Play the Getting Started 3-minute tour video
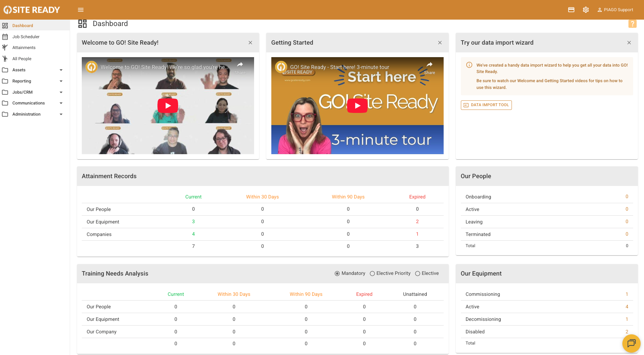The width and height of the screenshot is (644, 355). point(357,106)
